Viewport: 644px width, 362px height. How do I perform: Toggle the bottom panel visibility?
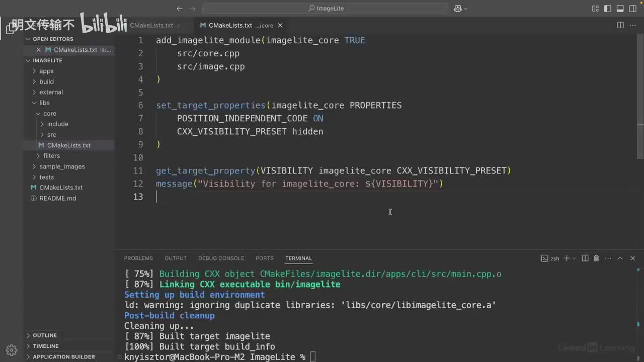point(620,9)
